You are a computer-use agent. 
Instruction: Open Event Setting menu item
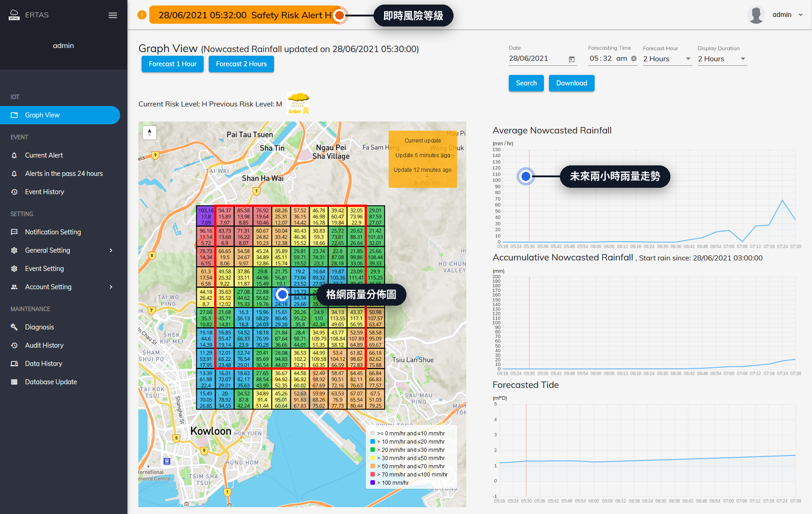(x=60, y=269)
